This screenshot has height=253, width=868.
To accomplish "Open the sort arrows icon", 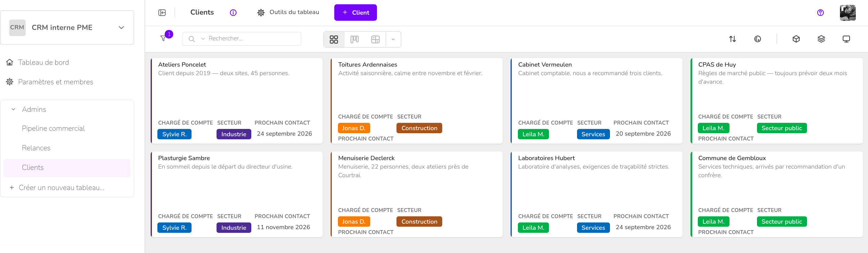I will tap(733, 39).
